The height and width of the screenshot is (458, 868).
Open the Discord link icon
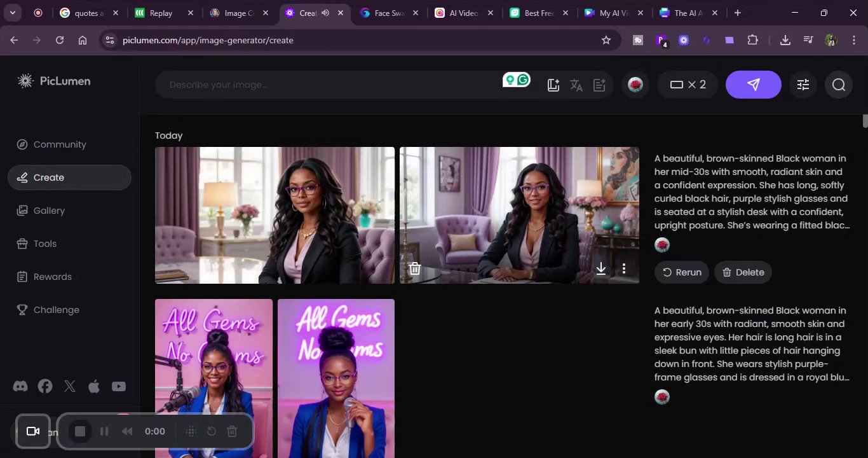[x=20, y=386]
